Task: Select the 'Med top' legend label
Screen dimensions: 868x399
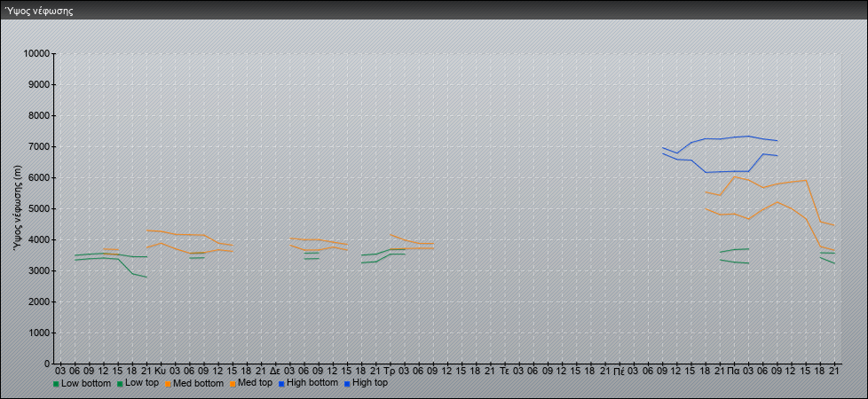Action: click(x=256, y=383)
